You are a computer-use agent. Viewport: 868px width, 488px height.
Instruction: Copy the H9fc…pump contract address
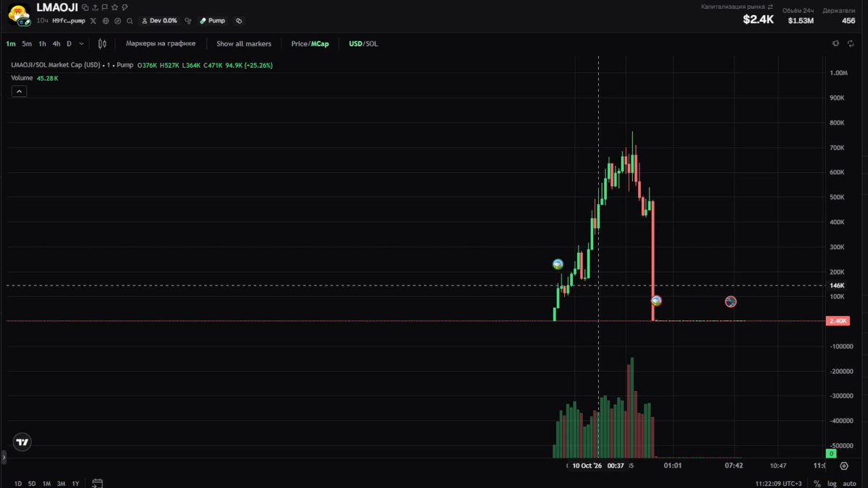click(69, 21)
